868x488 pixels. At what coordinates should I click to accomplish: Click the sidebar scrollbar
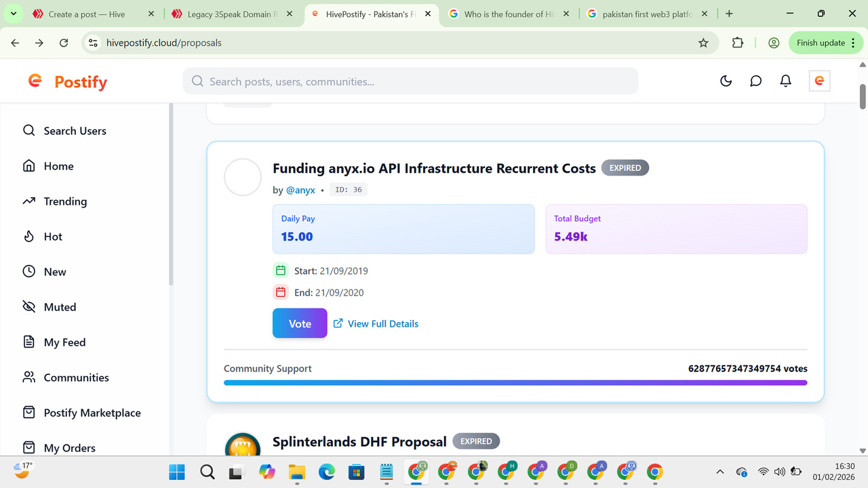[171, 195]
